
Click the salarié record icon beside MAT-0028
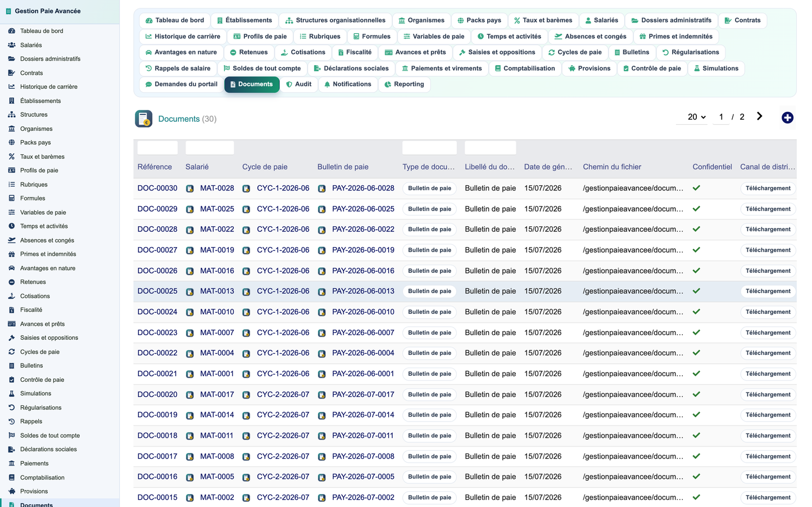pyautogui.click(x=190, y=189)
